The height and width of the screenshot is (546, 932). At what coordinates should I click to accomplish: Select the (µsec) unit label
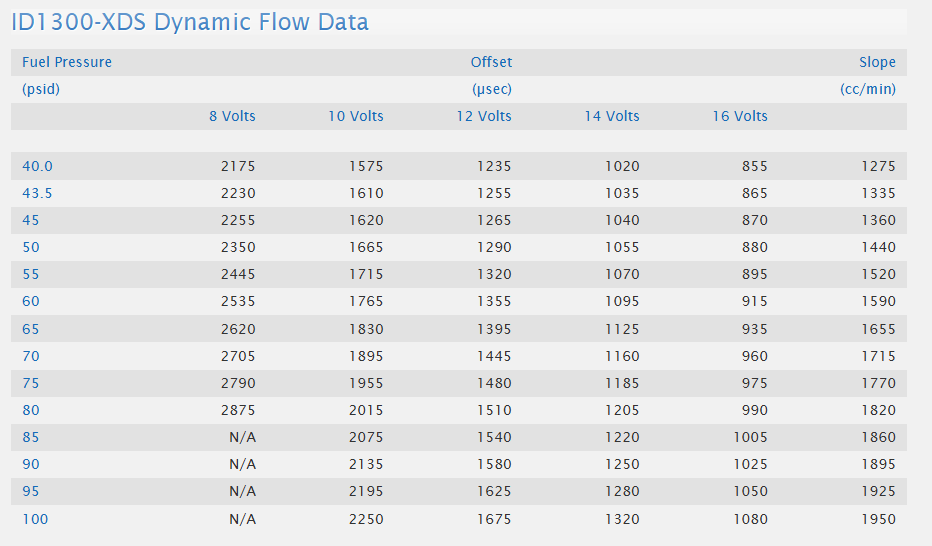click(492, 89)
